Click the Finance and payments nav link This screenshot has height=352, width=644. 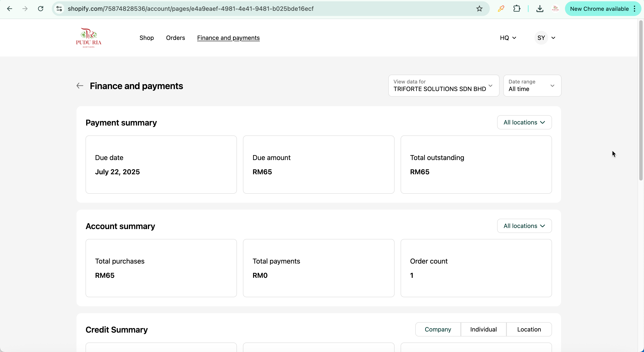[x=228, y=38]
